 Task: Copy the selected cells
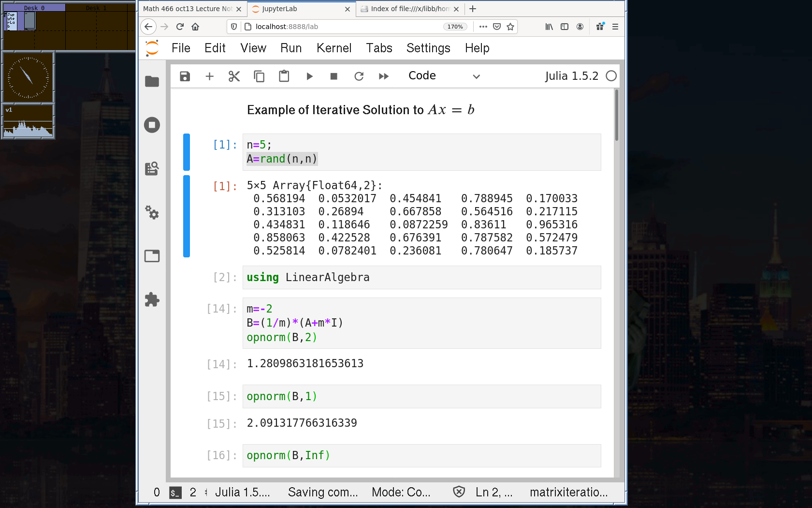click(x=259, y=76)
